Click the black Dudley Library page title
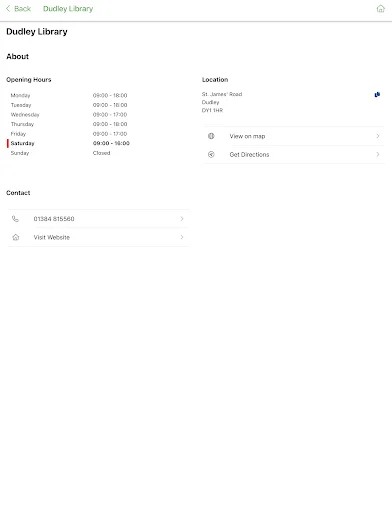392x512 pixels. pyautogui.click(x=37, y=32)
